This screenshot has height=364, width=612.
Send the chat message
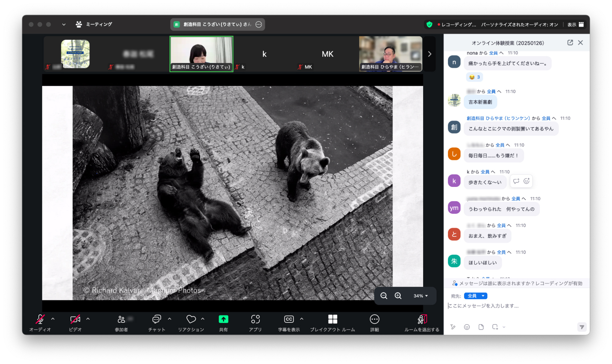click(x=582, y=327)
